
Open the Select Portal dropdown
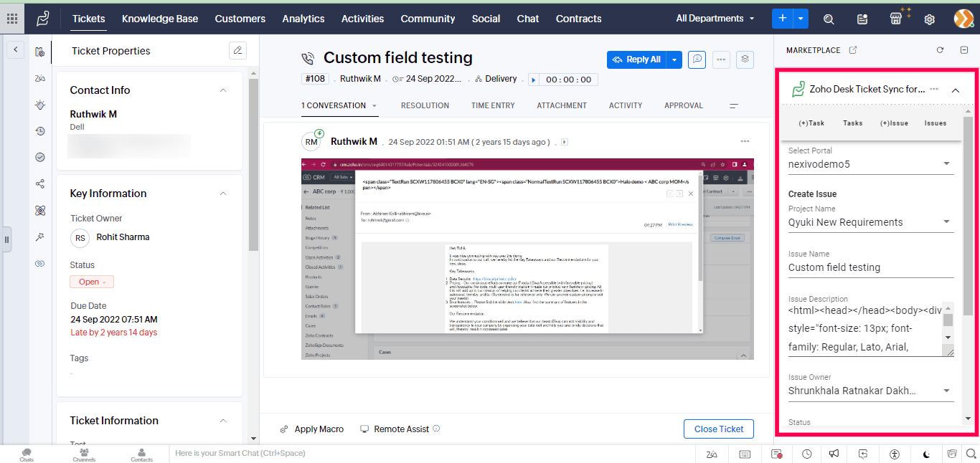(x=871, y=164)
